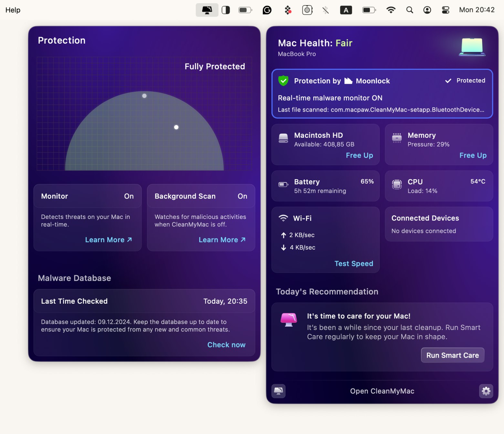504x434 pixels.
Task: Click Open CleanMyMac at the bottom
Action: click(382, 391)
